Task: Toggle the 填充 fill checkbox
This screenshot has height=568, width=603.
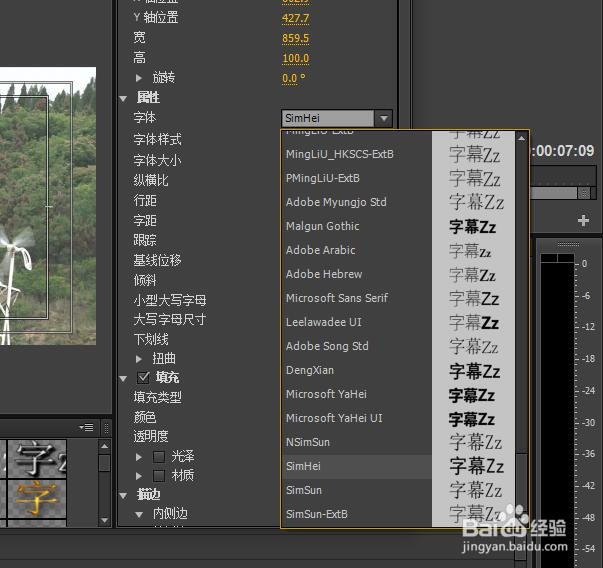Action: coord(143,378)
